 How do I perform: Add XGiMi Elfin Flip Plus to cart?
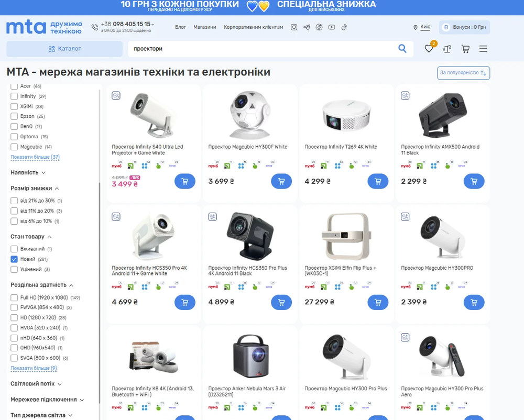pos(378,303)
